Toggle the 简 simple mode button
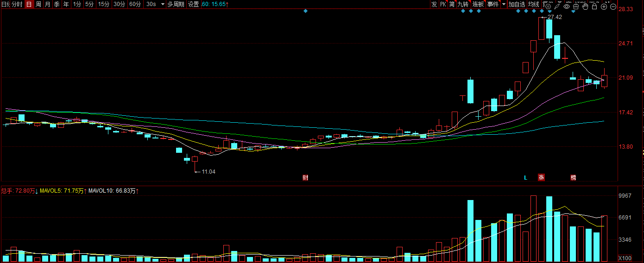Screen dimensions: 644x263 click(452, 4)
